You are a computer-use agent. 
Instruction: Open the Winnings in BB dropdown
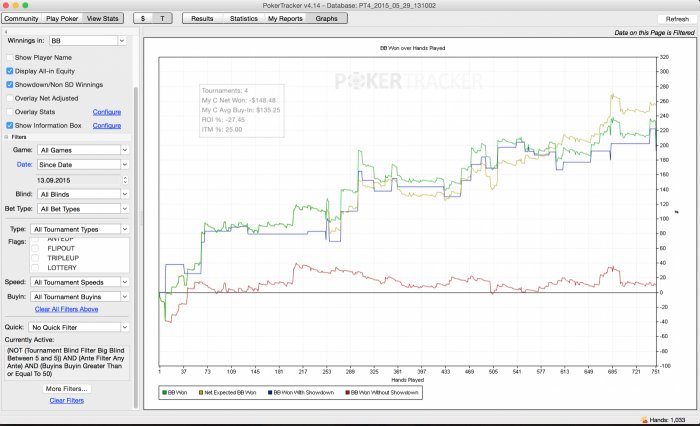88,41
